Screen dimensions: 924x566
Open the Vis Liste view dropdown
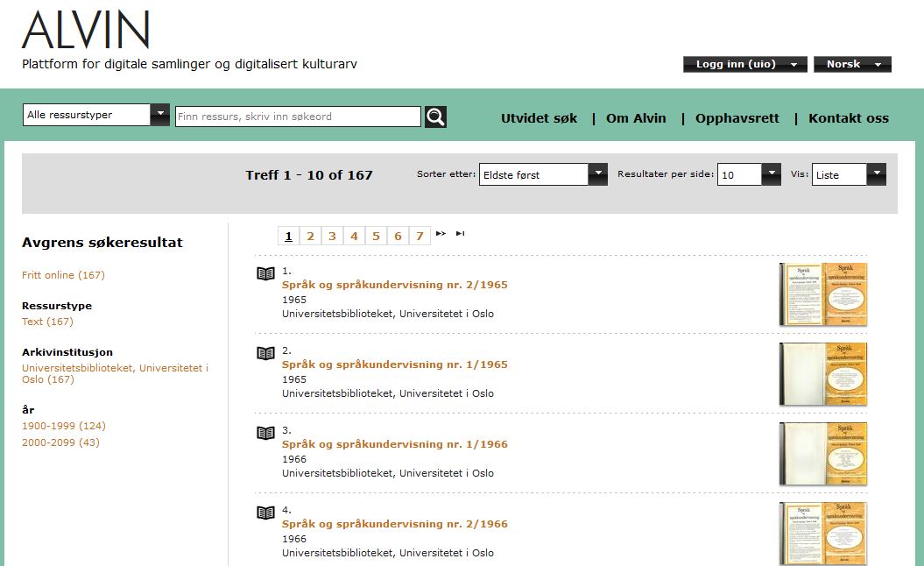(849, 174)
